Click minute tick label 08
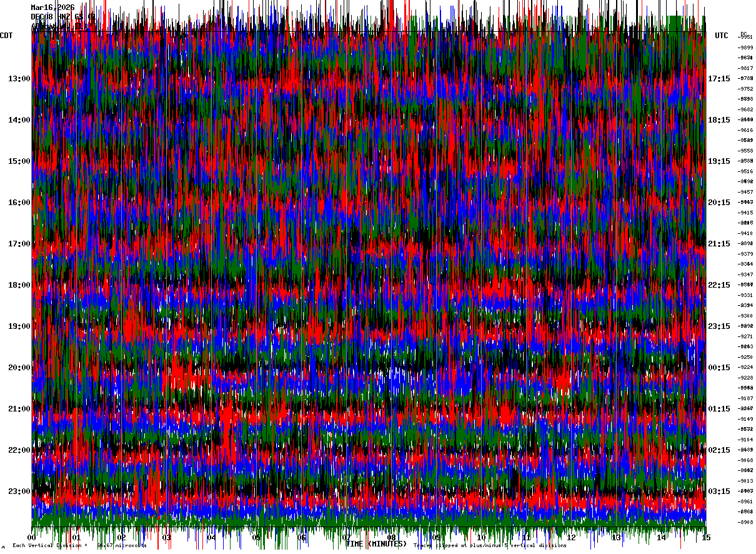756x554 pixels. (x=392, y=538)
